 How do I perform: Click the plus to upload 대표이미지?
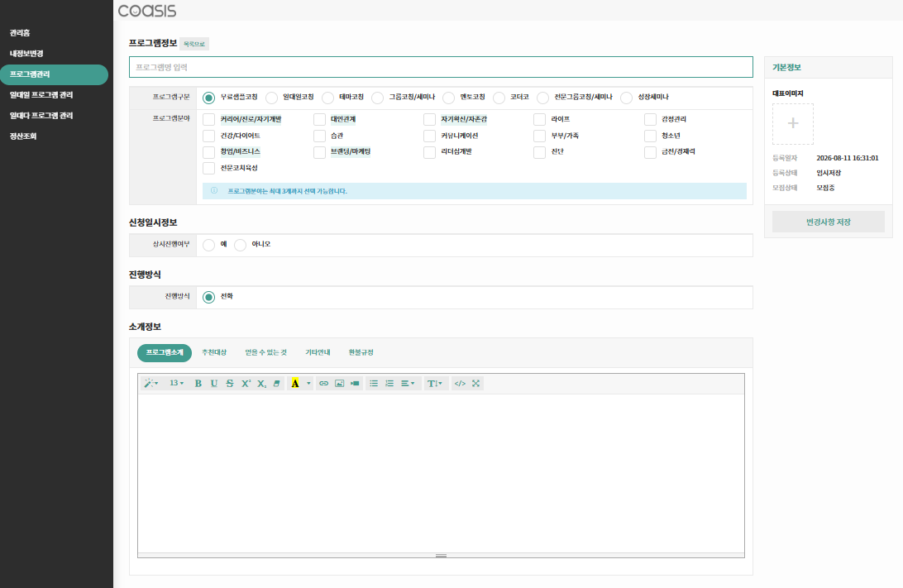[793, 123]
